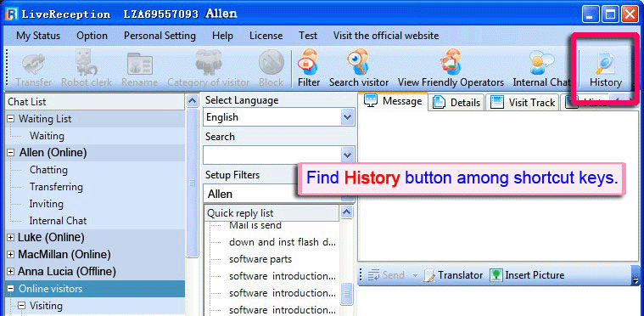
Task: Click Visit the official website
Action: (x=386, y=36)
